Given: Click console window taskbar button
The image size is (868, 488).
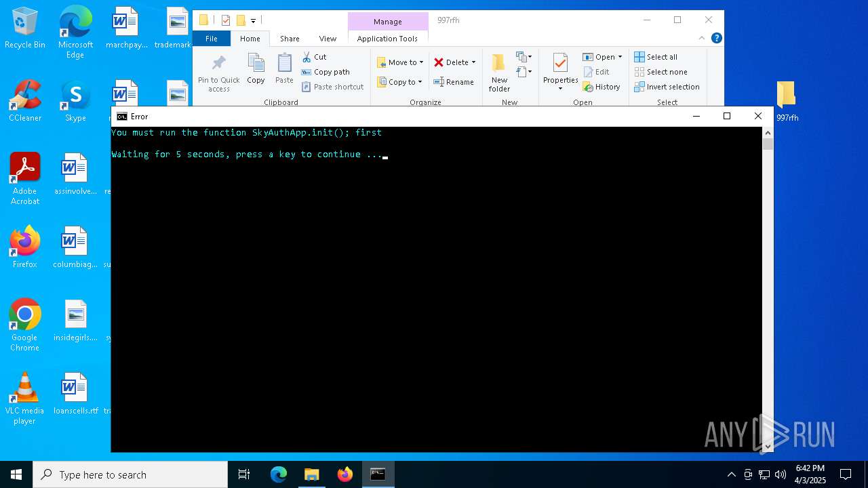Looking at the screenshot, I should (x=378, y=474).
